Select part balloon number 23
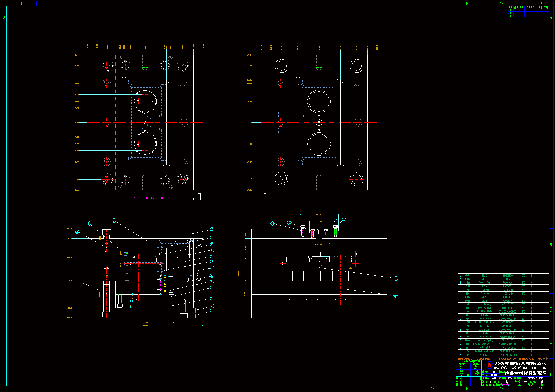This screenshot has width=555, height=392. click(x=83, y=283)
